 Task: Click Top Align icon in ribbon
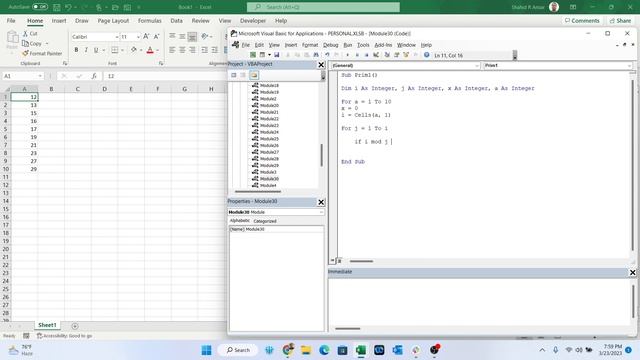[x=172, y=36]
